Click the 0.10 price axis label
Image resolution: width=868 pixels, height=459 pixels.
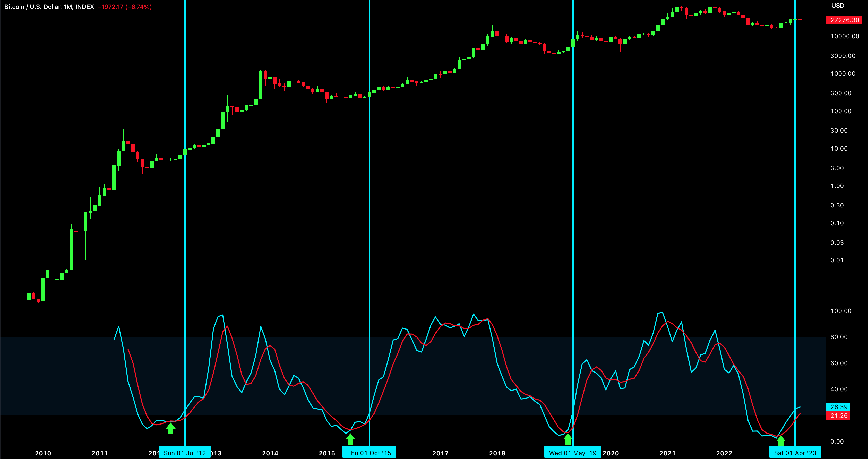(x=837, y=223)
